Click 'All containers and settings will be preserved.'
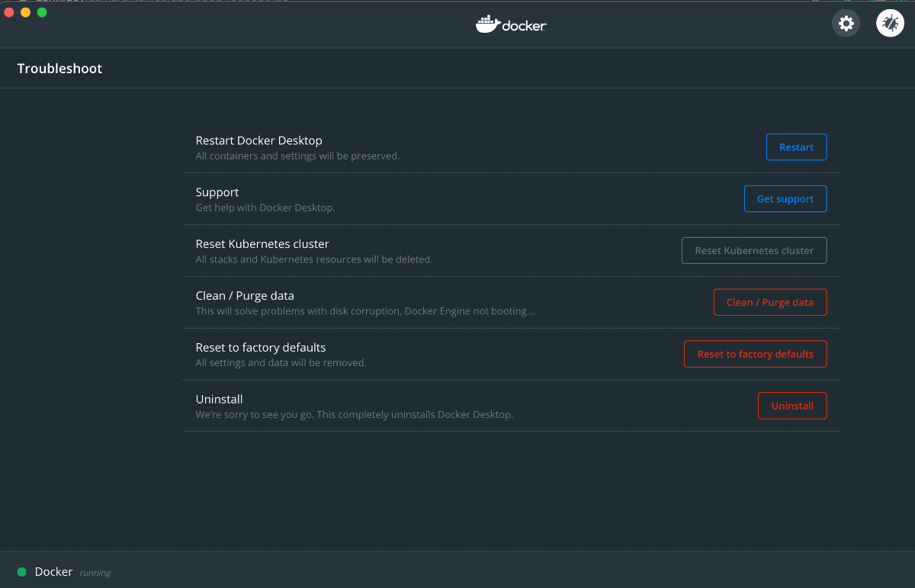The width and height of the screenshot is (915, 588). point(297,156)
